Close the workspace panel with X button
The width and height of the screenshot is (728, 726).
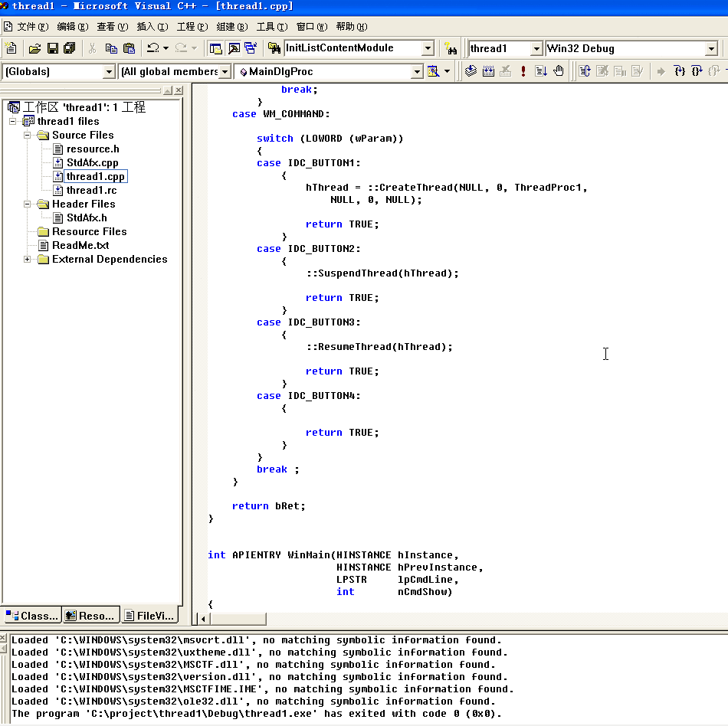(x=178, y=90)
